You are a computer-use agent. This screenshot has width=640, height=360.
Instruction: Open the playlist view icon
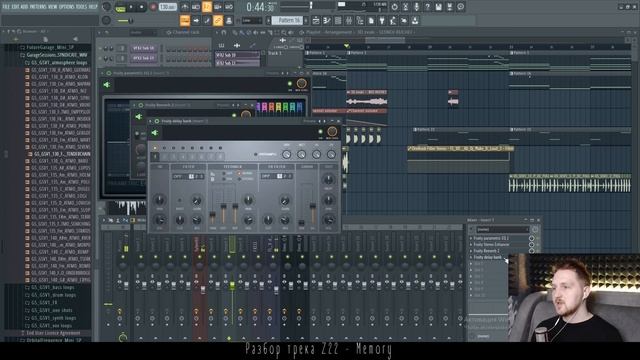(x=316, y=20)
